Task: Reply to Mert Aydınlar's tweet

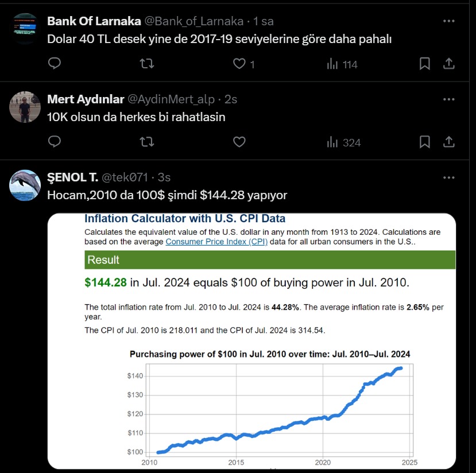Action: pyautogui.click(x=55, y=142)
